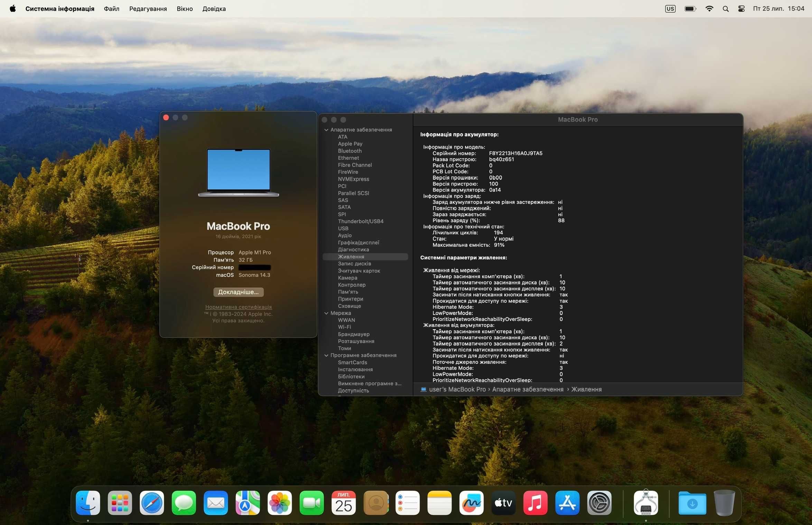The width and height of the screenshot is (812, 525).
Task: Open Photos app in the Dock
Action: [x=280, y=503]
